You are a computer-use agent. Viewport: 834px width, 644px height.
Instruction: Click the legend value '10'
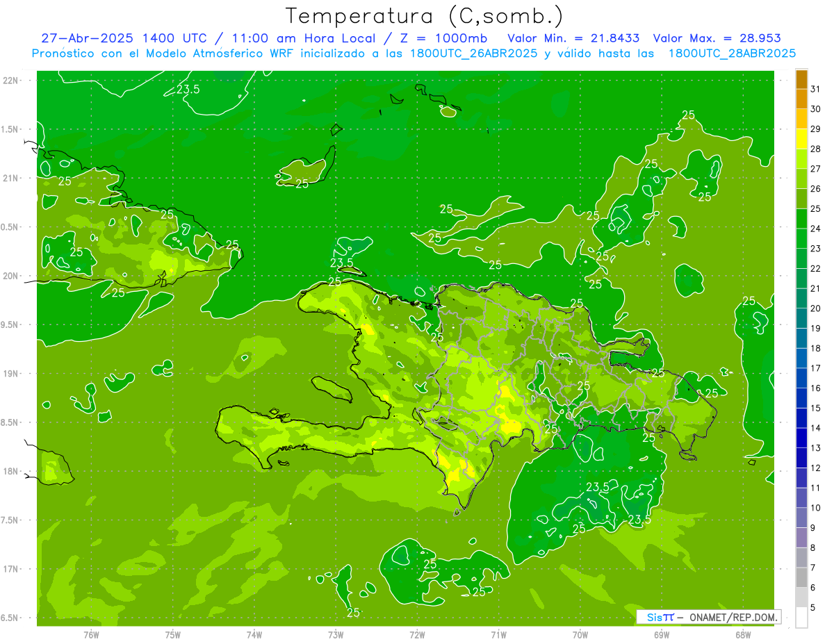point(816,508)
